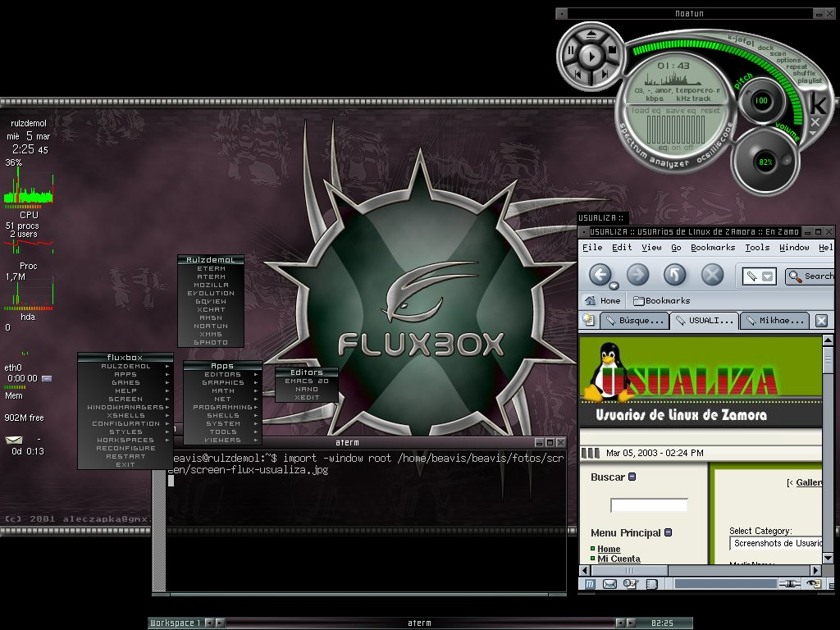The width and height of the screenshot is (840, 630).
Task: Expand the Rulzdemol submenu in fluxbox menu
Action: [126, 367]
